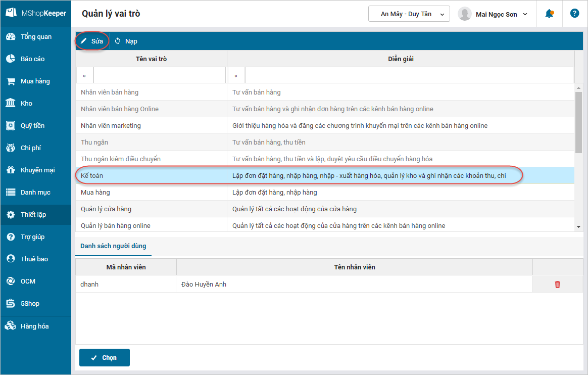Click the role list scrollbar thumb
Screen dimensions: 588x375
578,122
